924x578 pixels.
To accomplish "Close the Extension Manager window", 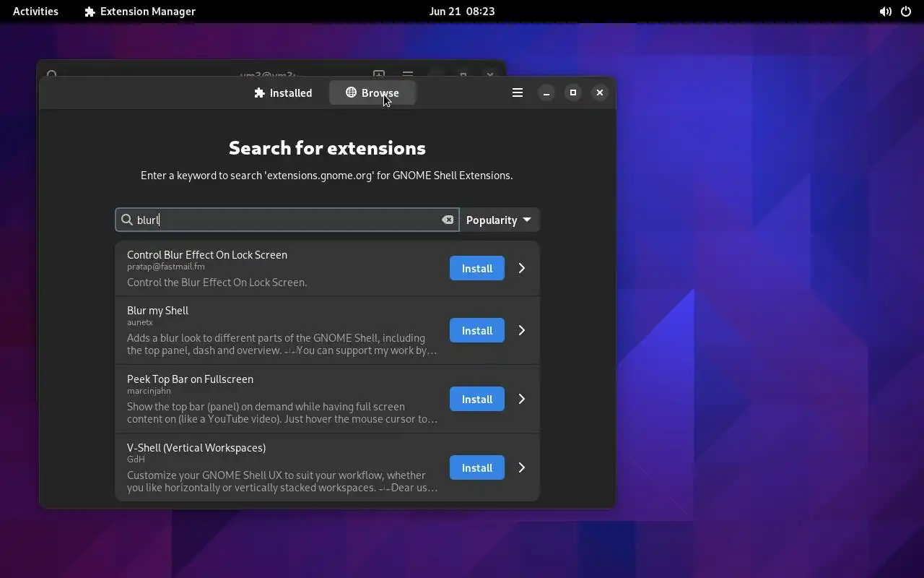I will pyautogui.click(x=600, y=92).
